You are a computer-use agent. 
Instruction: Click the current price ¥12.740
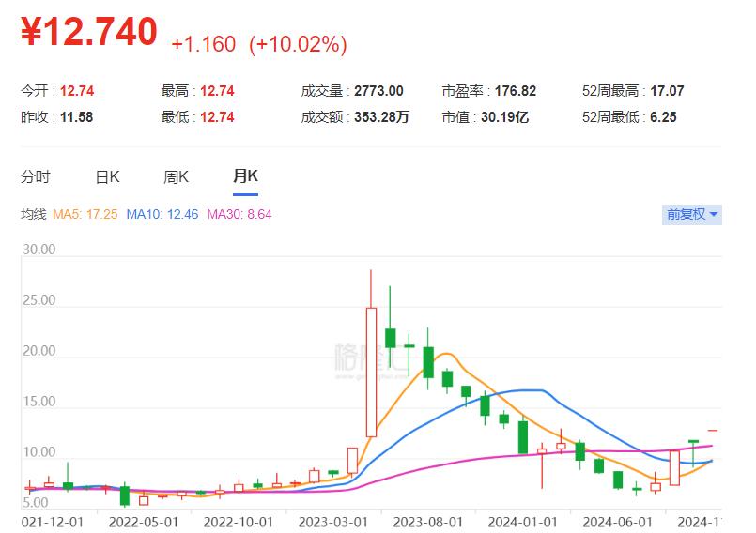coord(89,33)
